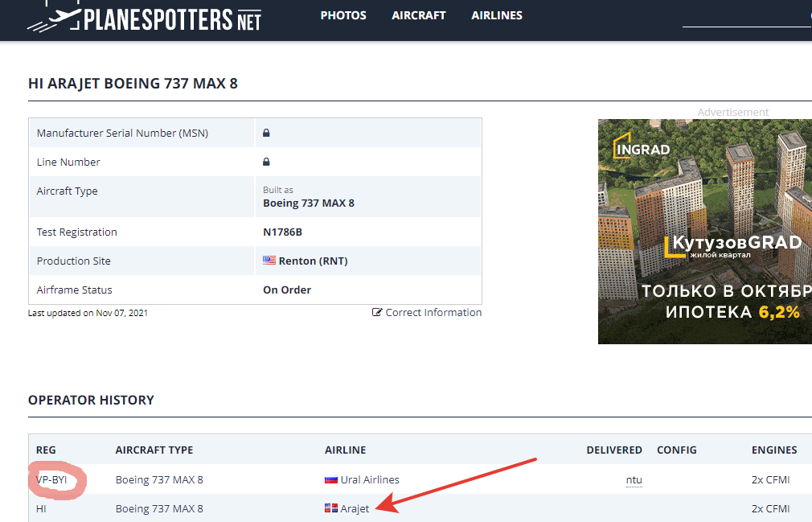Click the ENGINES column header
Viewport: 812px width, 522px height.
coord(774,450)
